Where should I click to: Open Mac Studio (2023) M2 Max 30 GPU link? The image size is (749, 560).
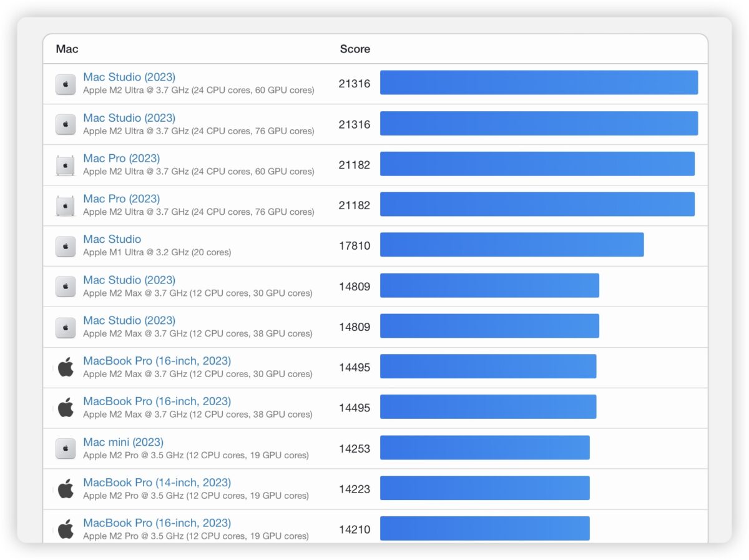(x=129, y=280)
